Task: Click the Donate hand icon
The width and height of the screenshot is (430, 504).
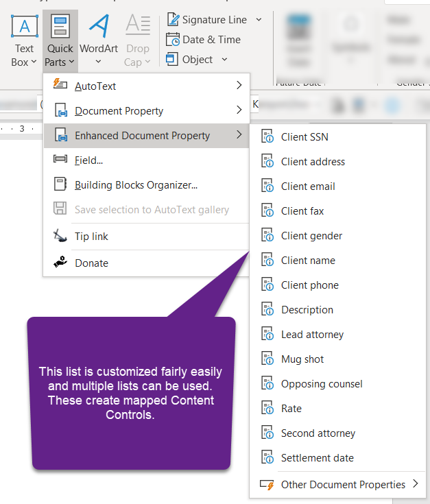Action: [60, 262]
